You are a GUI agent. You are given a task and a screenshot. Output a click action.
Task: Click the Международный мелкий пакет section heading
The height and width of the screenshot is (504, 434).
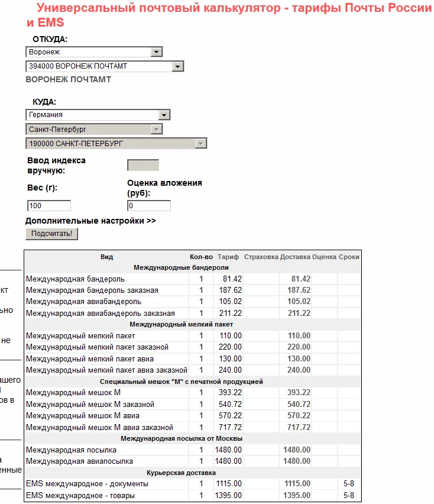(x=181, y=324)
